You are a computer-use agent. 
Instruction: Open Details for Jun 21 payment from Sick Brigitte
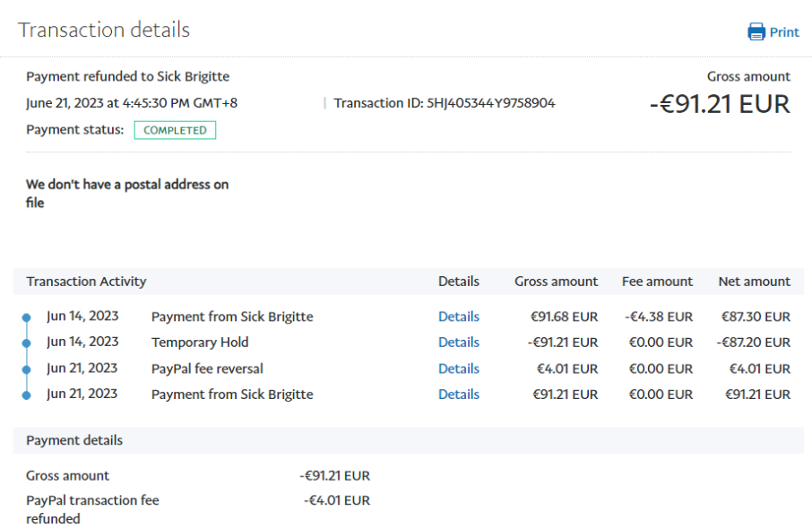click(x=458, y=395)
